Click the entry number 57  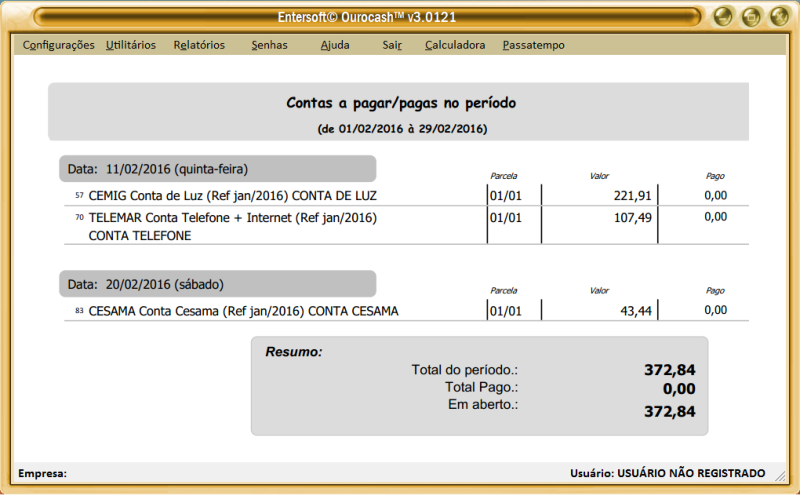(79, 195)
